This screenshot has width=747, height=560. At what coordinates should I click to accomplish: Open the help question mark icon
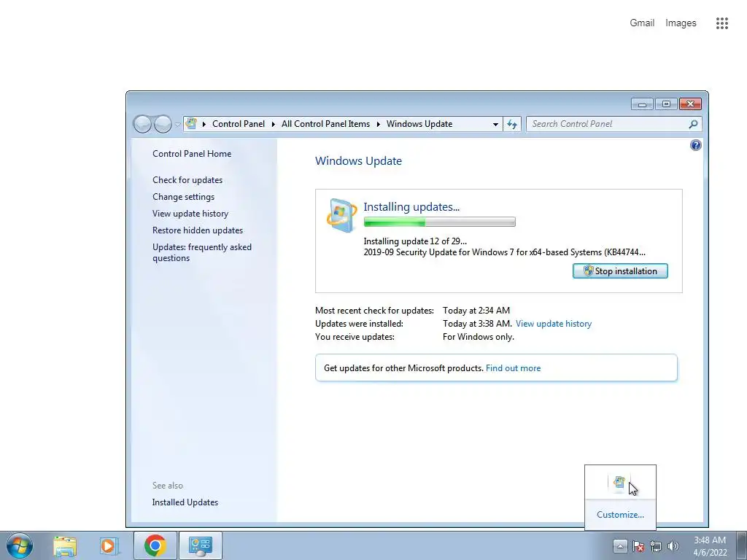pyautogui.click(x=695, y=145)
